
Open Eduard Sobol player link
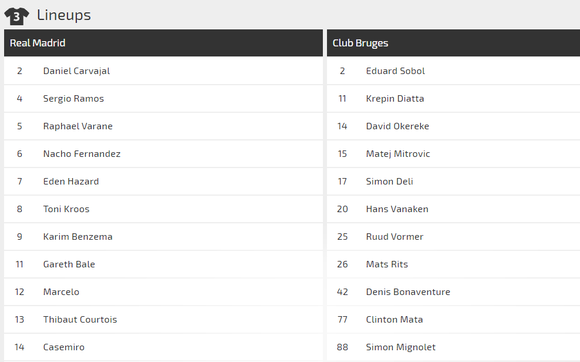[x=395, y=71]
